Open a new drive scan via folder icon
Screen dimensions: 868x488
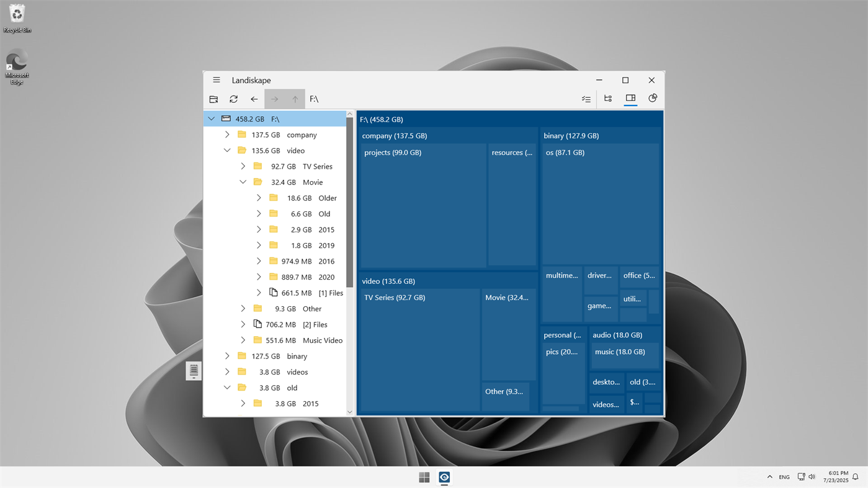click(213, 99)
